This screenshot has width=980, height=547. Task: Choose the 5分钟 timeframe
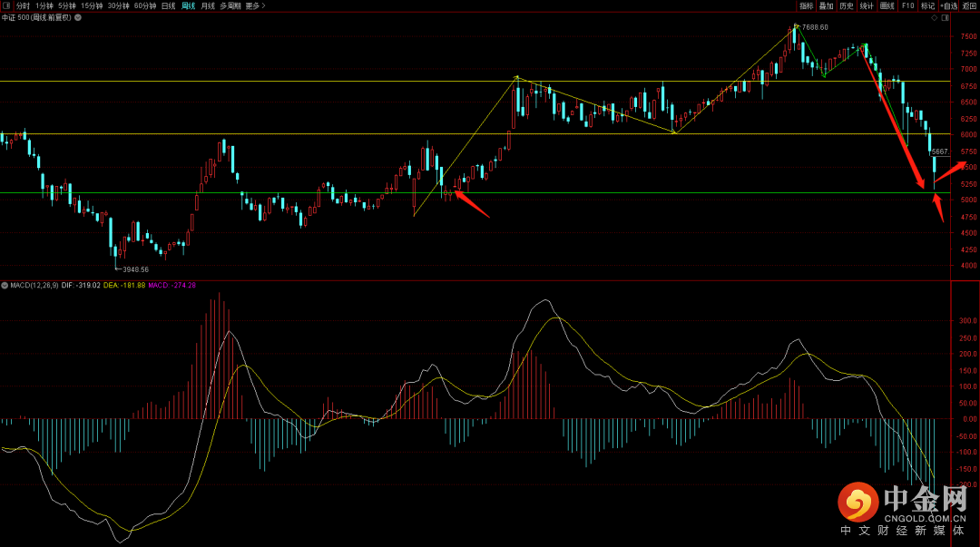pyautogui.click(x=66, y=5)
